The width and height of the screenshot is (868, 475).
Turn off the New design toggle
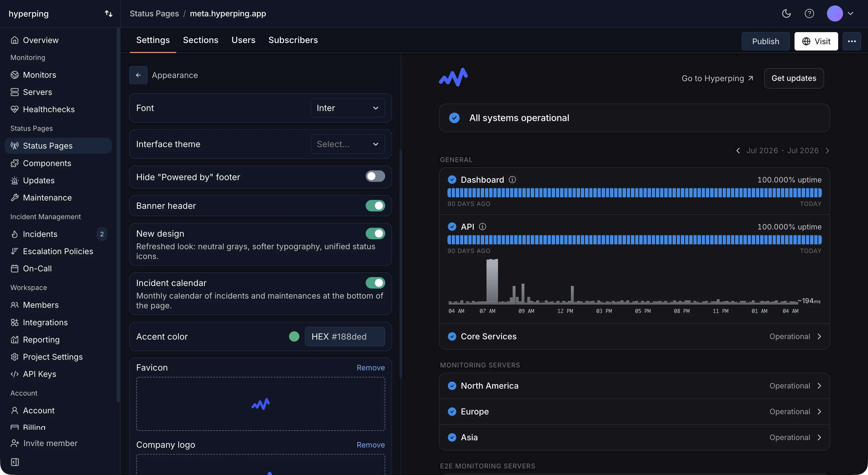375,233
